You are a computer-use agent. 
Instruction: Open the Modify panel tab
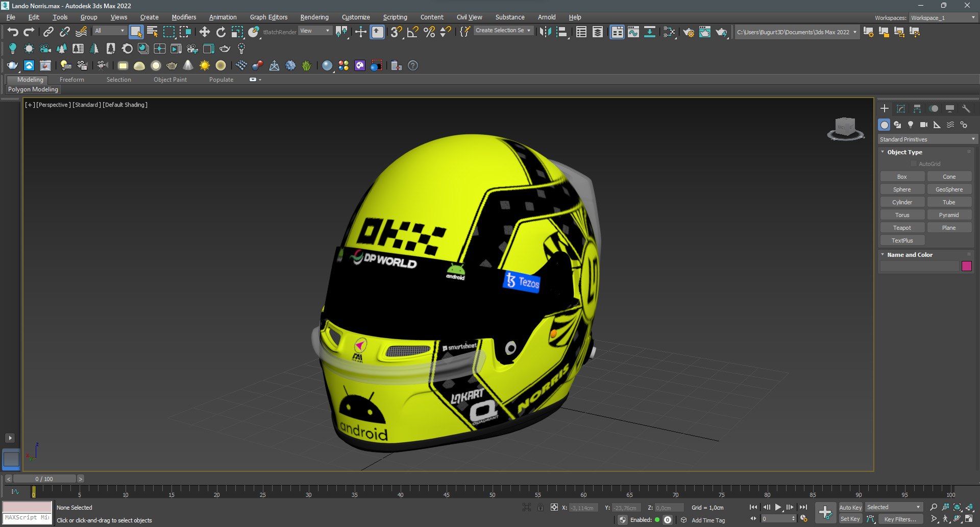point(901,109)
